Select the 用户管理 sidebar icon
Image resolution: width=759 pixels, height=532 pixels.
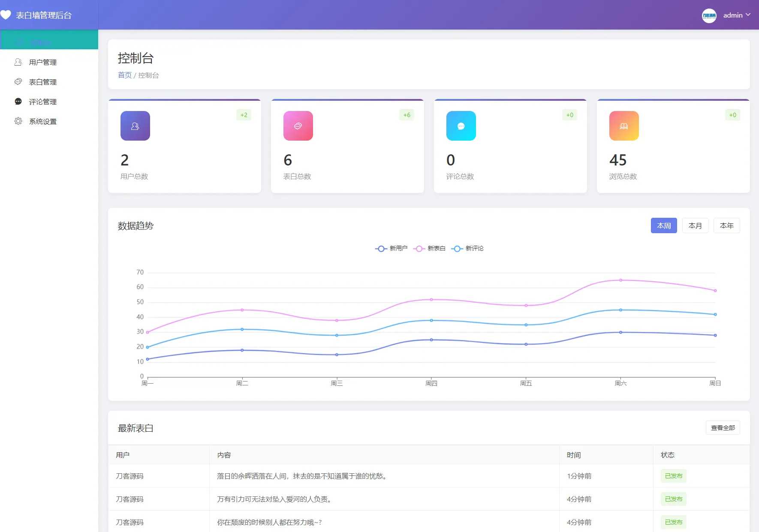18,62
